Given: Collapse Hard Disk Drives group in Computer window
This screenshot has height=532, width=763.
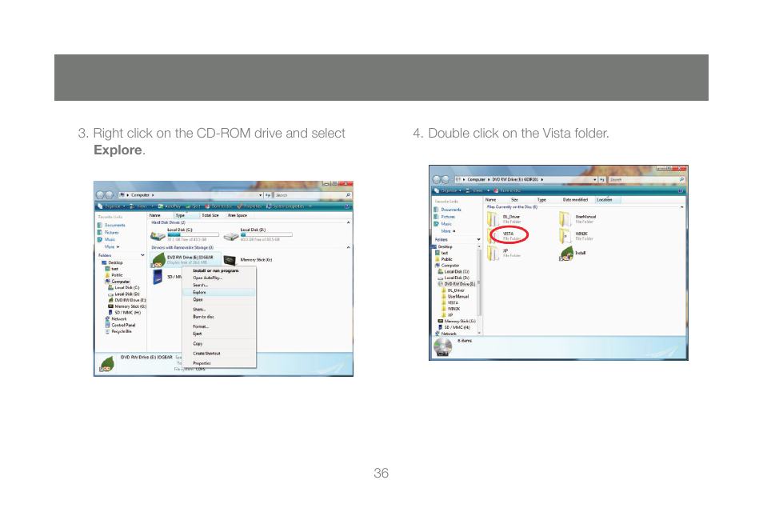Looking at the screenshot, I should 349,222.
